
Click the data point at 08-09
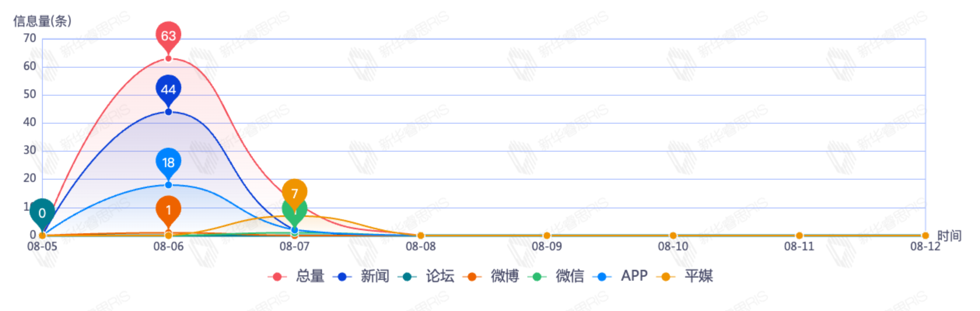pyautogui.click(x=547, y=236)
